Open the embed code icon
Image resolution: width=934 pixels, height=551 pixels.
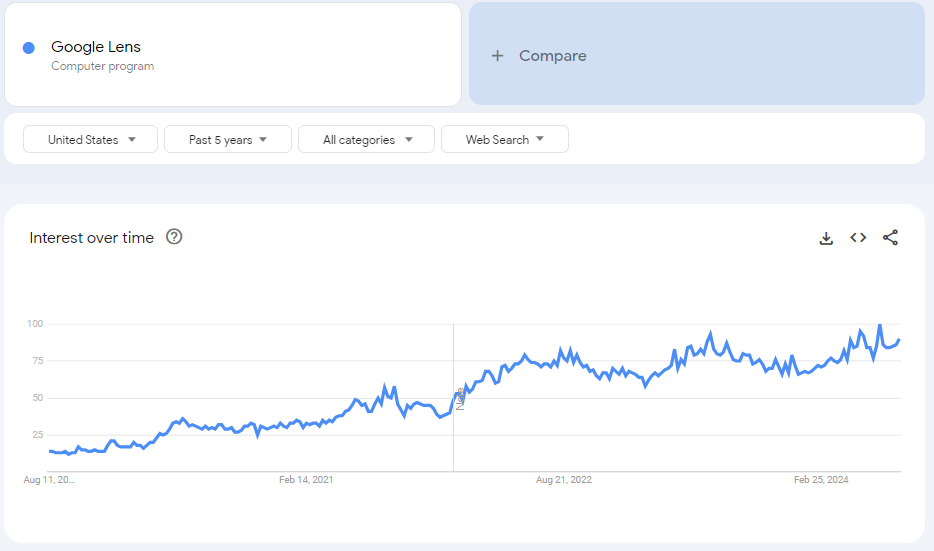858,238
